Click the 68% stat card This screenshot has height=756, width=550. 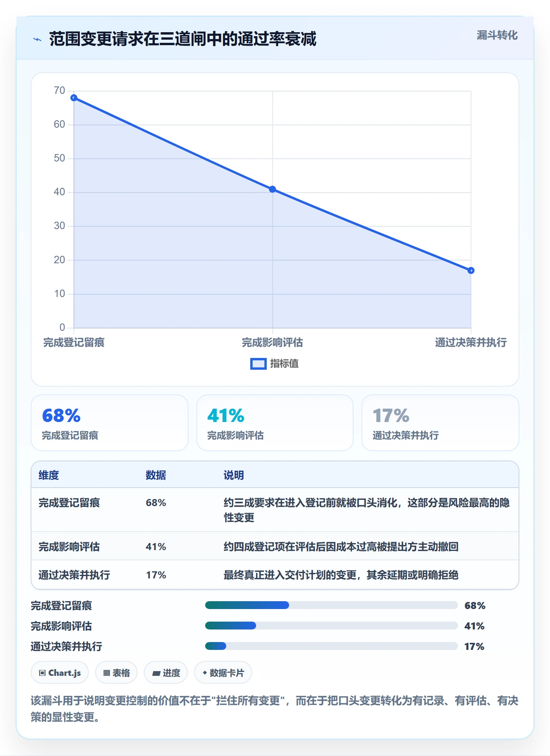tap(110, 423)
